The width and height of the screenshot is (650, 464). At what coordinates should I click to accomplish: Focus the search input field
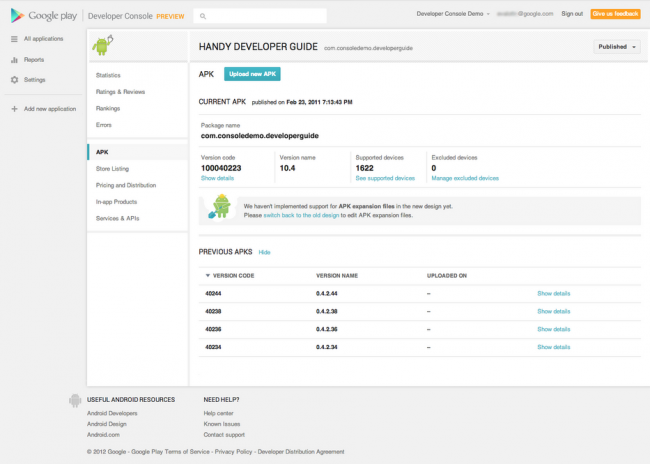pyautogui.click(x=260, y=16)
